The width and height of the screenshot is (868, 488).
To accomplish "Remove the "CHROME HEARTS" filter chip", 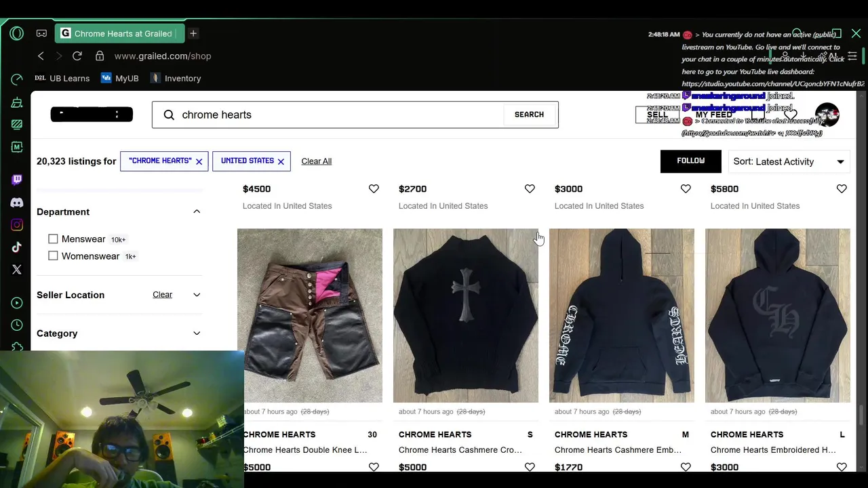I will click(x=199, y=161).
